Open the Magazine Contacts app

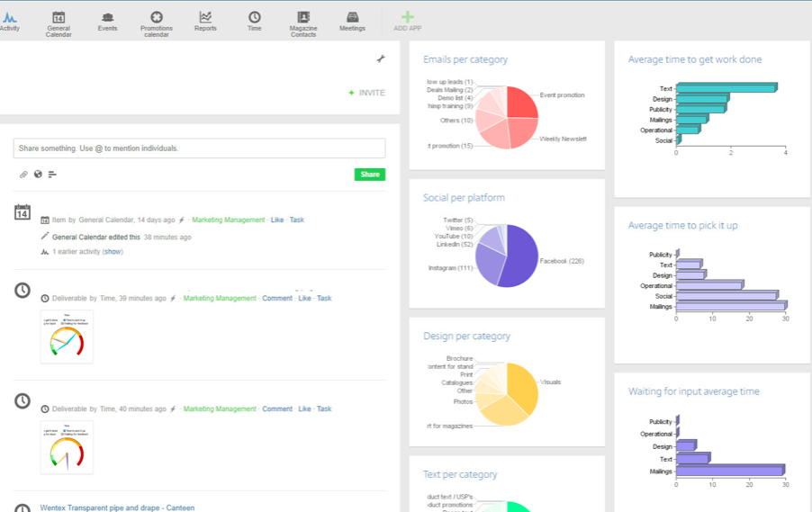click(303, 24)
